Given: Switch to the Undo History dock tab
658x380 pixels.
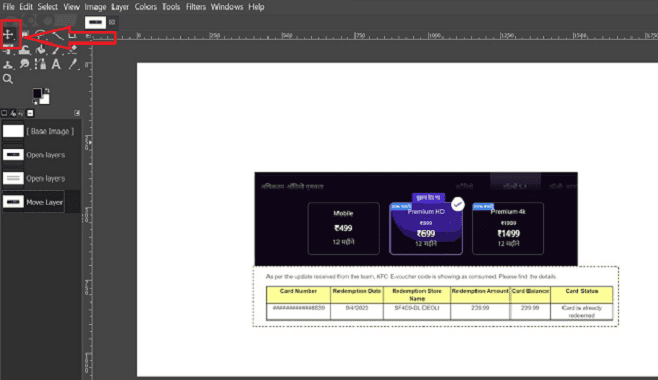Looking at the screenshot, I should coord(21,113).
